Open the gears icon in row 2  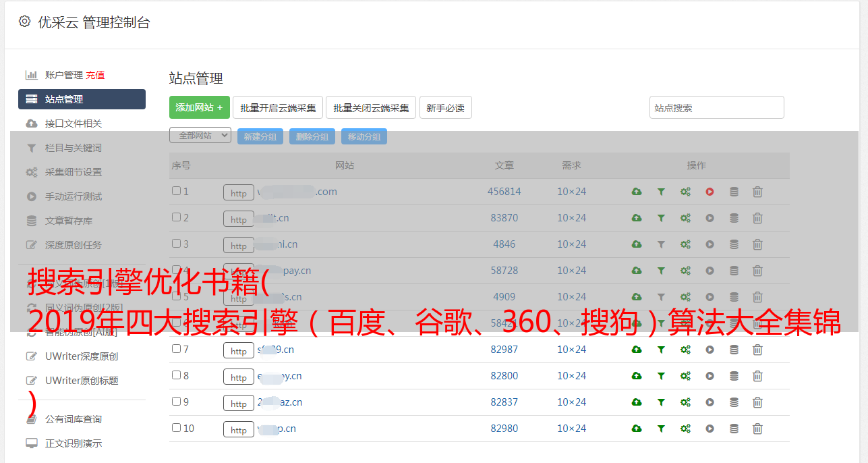pos(685,218)
